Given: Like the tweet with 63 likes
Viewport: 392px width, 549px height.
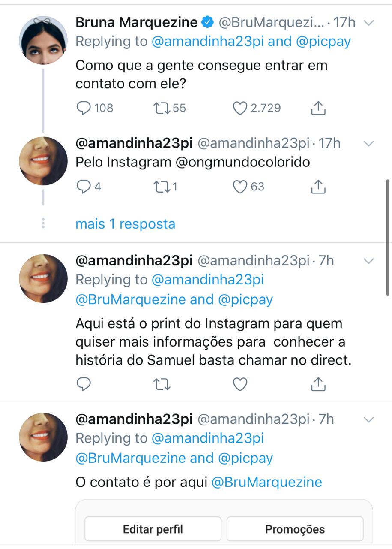Looking at the screenshot, I should click(240, 187).
